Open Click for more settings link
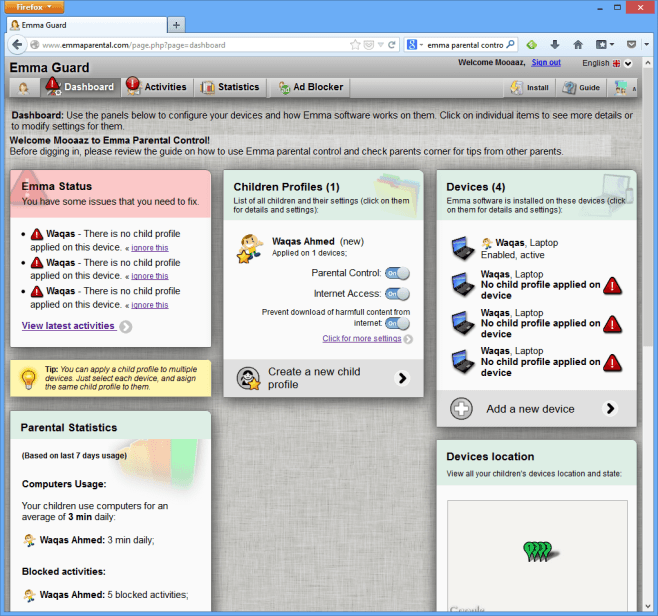Screen dimensions: 658x616 362,338
